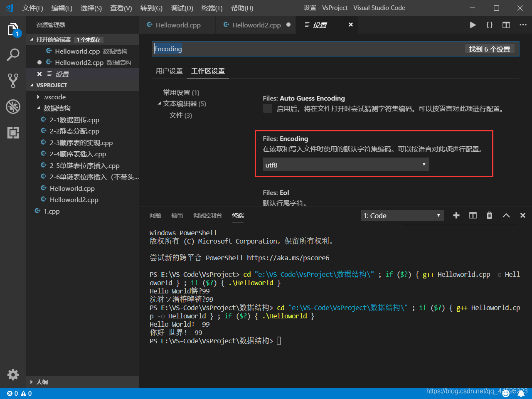Open settings JSON with braces icon
The height and width of the screenshot is (399, 532).
490,25
